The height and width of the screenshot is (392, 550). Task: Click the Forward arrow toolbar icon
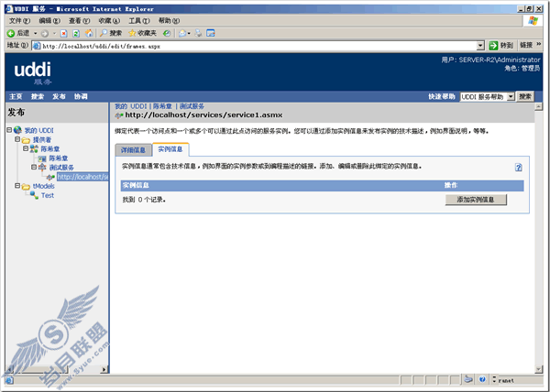[45, 34]
